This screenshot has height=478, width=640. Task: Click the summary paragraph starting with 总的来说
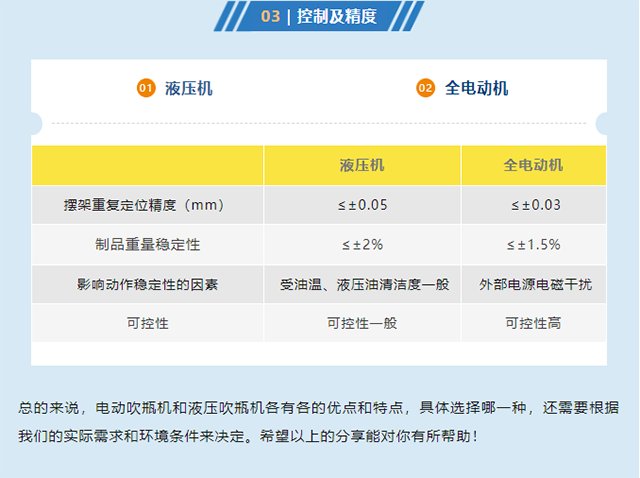319,422
